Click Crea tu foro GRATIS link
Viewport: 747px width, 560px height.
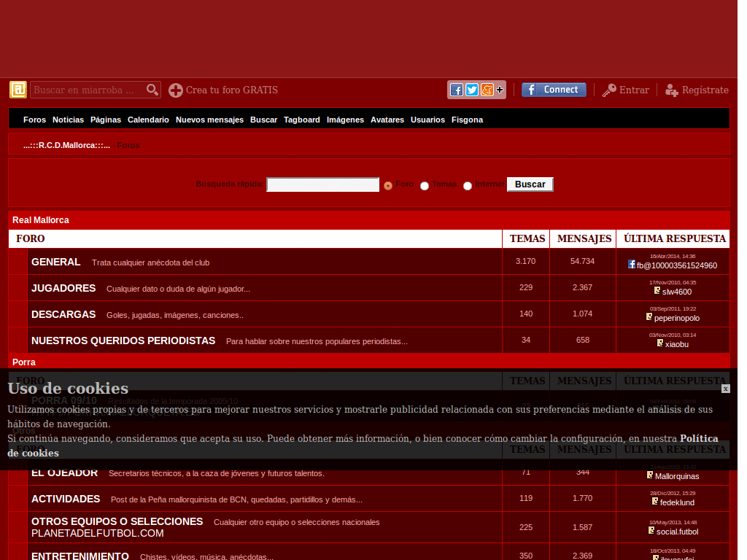[231, 90]
